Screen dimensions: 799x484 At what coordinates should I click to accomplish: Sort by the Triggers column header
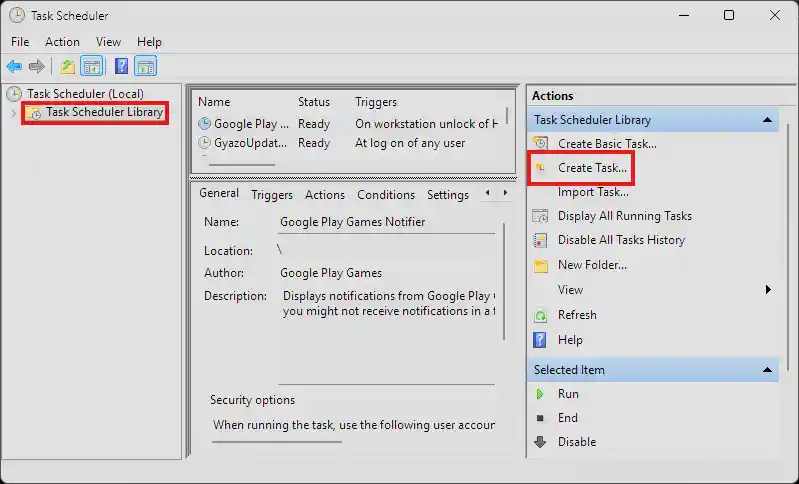click(376, 102)
